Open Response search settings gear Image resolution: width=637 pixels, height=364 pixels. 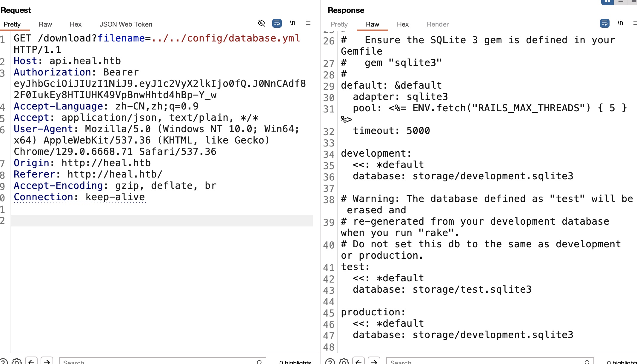coord(344,362)
